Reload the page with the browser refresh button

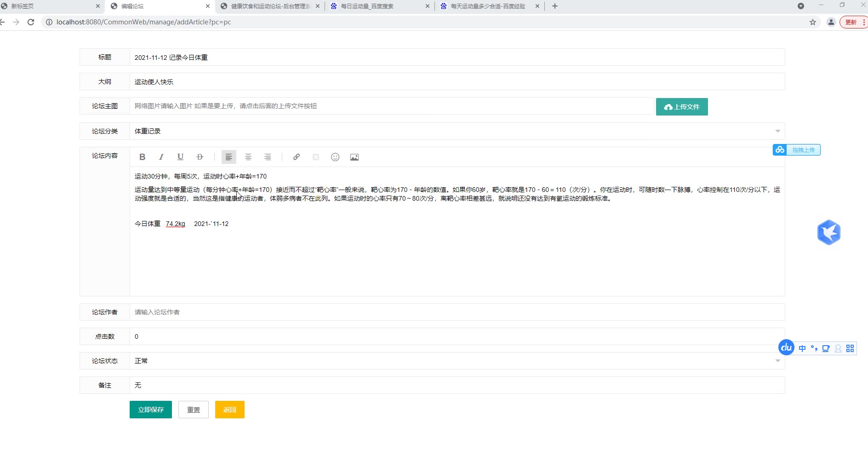click(x=31, y=22)
